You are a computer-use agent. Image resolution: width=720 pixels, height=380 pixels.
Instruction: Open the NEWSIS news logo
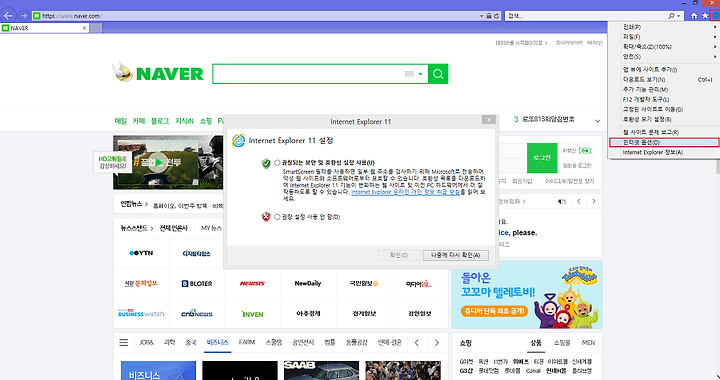tap(252, 284)
